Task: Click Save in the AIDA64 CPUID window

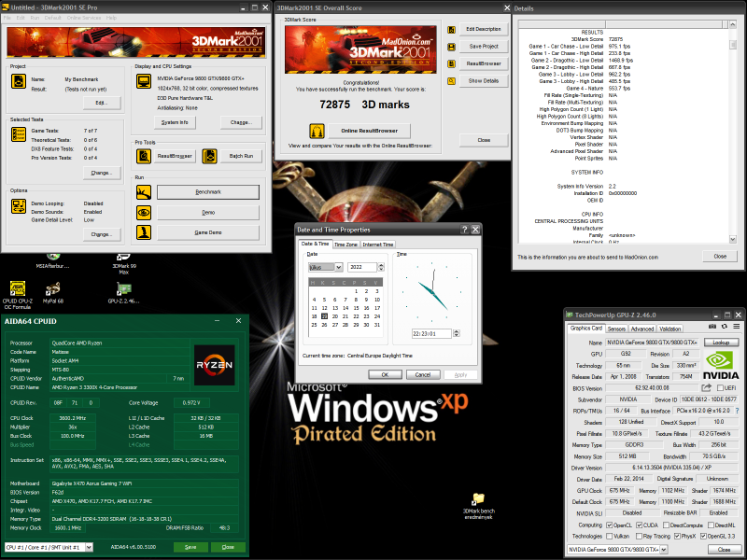Action: coord(190,547)
